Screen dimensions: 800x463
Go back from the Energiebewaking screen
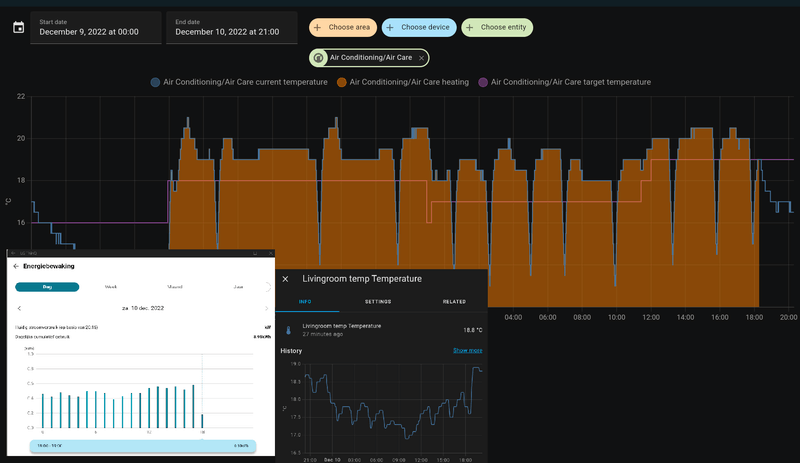click(x=16, y=267)
